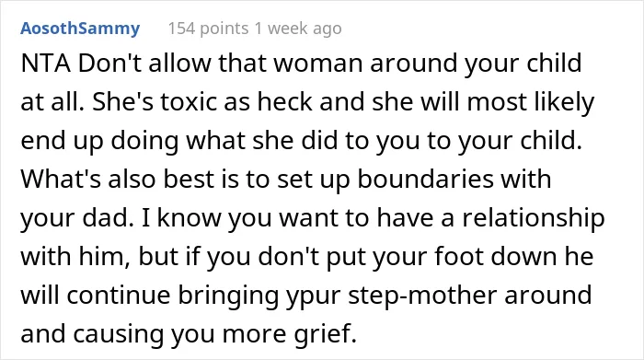Click the word NTA in the comment
The height and width of the screenshot is (360, 644).
point(46,64)
